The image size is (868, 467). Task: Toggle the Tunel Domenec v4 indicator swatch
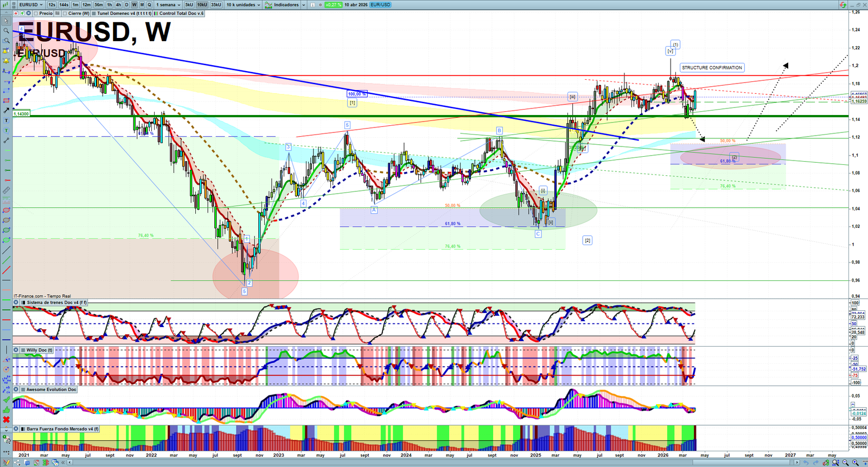[94, 14]
